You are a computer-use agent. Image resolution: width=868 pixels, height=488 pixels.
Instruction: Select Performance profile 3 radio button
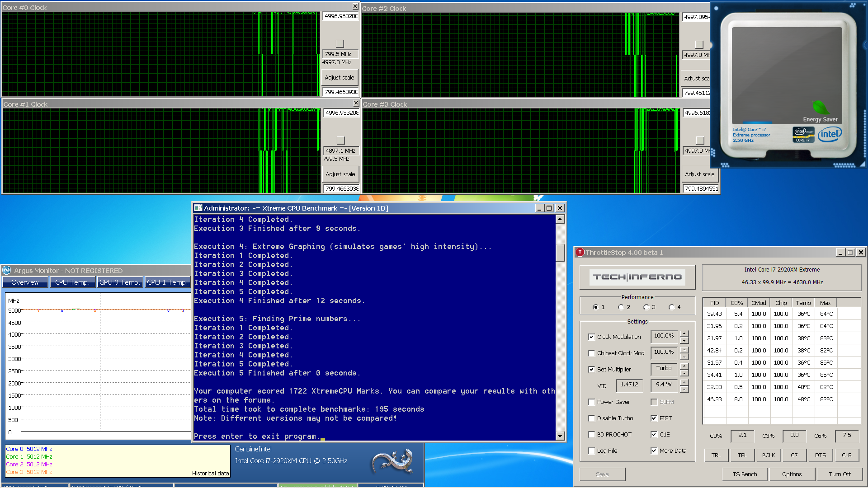tap(646, 307)
